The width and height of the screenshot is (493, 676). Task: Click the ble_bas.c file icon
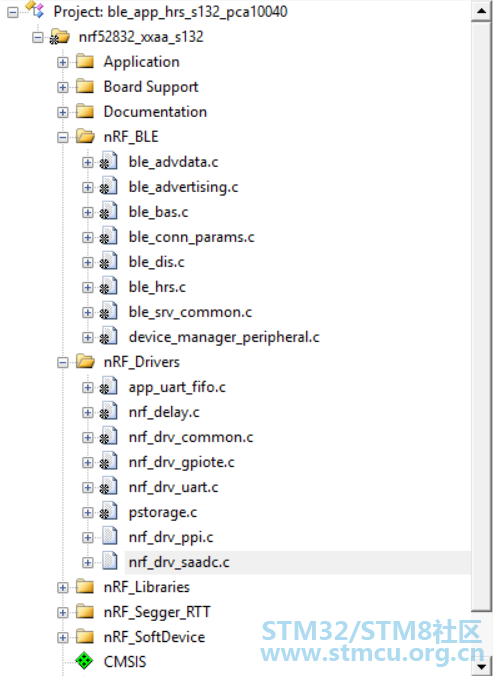109,211
